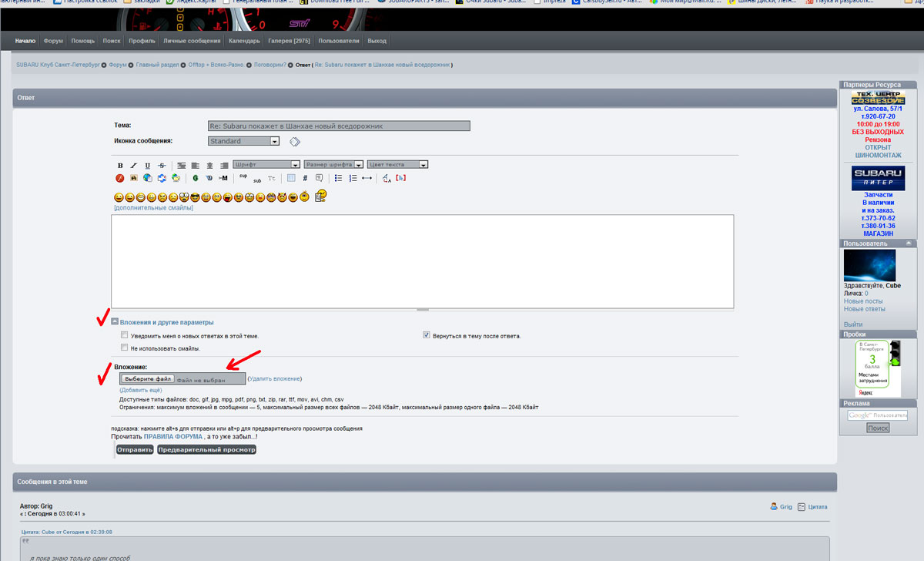Insert a bulleted list
924x561 pixels.
pos(338,178)
